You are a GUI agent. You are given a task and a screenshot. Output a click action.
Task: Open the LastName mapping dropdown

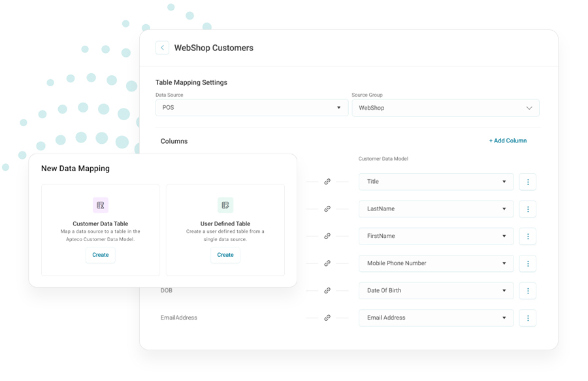coord(436,209)
